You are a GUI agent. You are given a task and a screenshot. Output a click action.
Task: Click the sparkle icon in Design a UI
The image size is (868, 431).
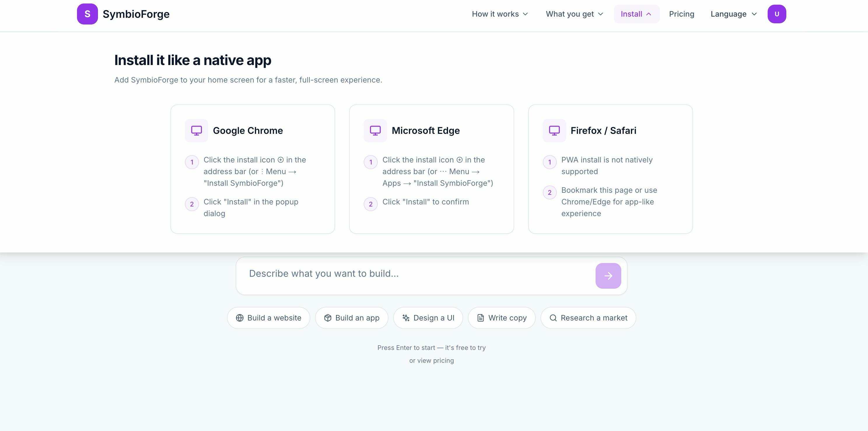[406, 318]
